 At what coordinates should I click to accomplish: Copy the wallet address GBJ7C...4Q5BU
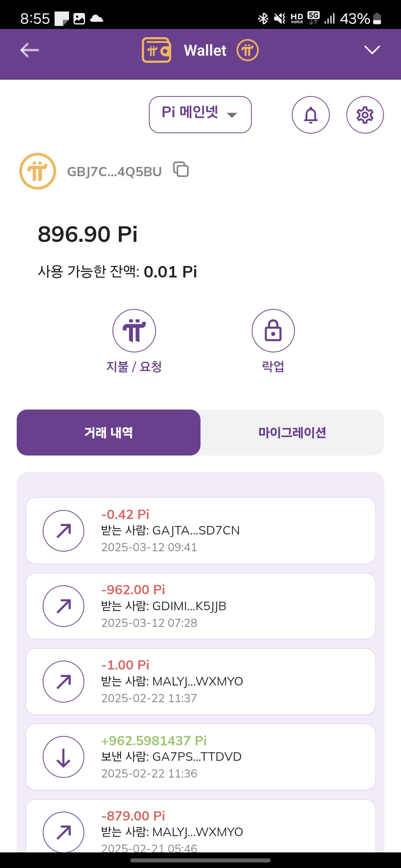(x=181, y=170)
